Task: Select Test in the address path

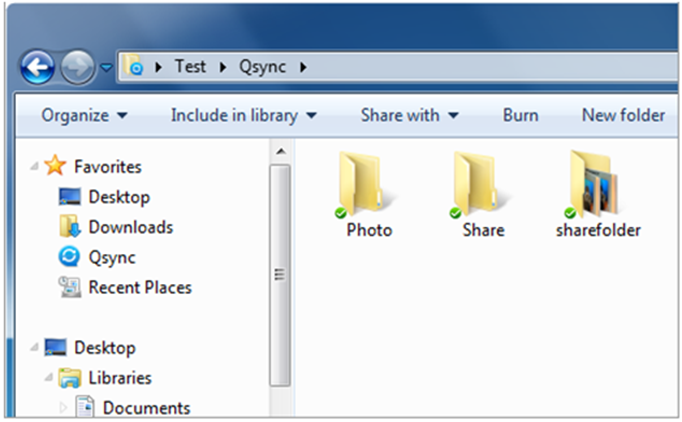Action: pyautogui.click(x=190, y=67)
